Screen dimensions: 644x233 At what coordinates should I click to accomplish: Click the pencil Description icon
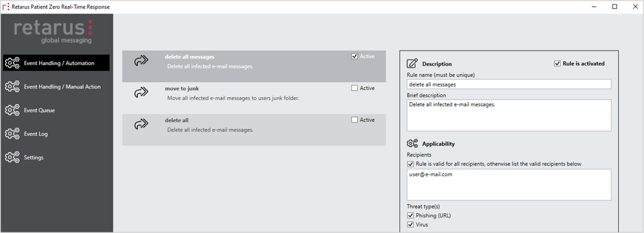(412, 64)
